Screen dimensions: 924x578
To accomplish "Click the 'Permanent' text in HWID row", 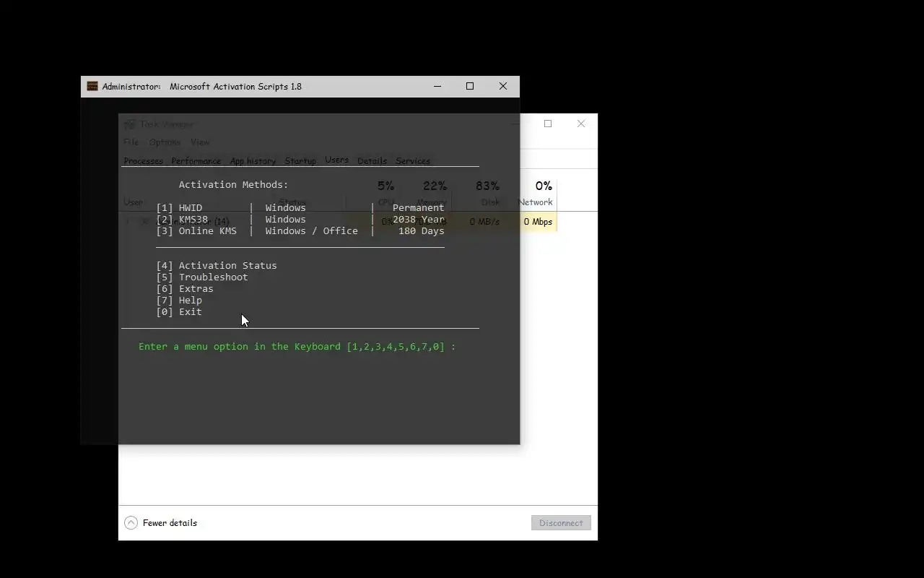I will point(419,207).
